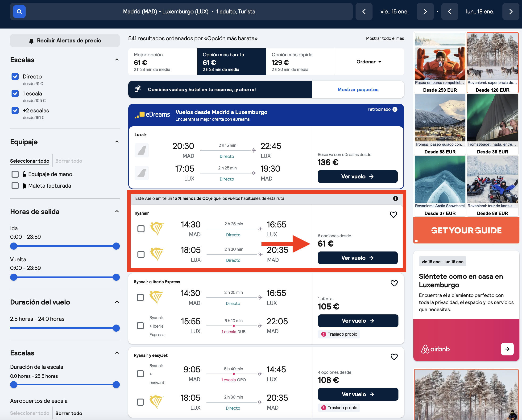Click Mostrar paquetes button
Viewport: 522px width, 420px height.
pos(358,90)
